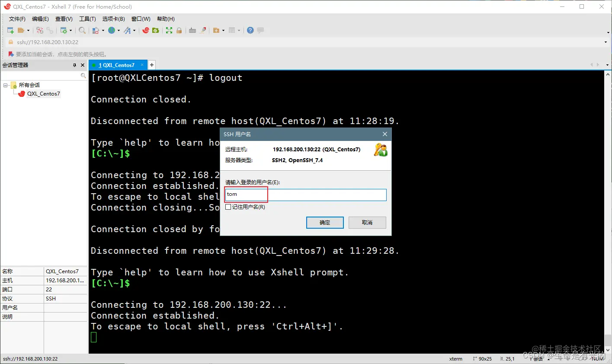The width and height of the screenshot is (612, 364).
Task: Click the 90x25 terminal size indicator
Action: pyautogui.click(x=482, y=359)
